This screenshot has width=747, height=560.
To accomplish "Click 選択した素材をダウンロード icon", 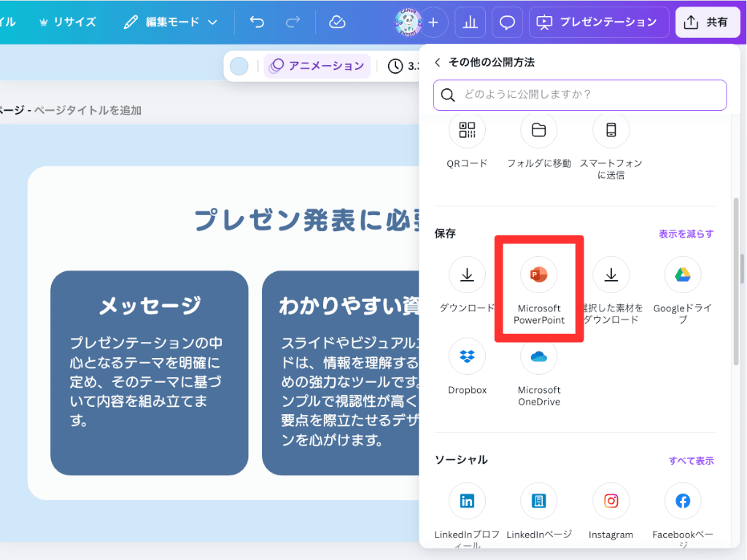I will click(x=611, y=275).
